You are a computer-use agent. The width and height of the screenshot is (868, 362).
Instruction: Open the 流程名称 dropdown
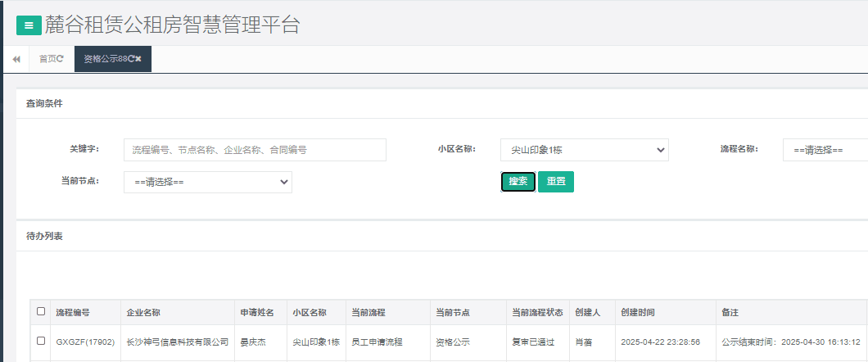point(825,150)
